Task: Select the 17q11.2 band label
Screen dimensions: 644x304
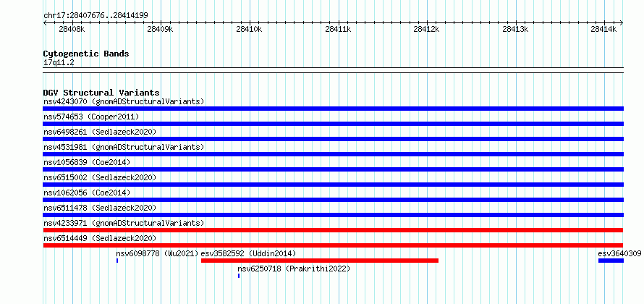Action: 59,63
